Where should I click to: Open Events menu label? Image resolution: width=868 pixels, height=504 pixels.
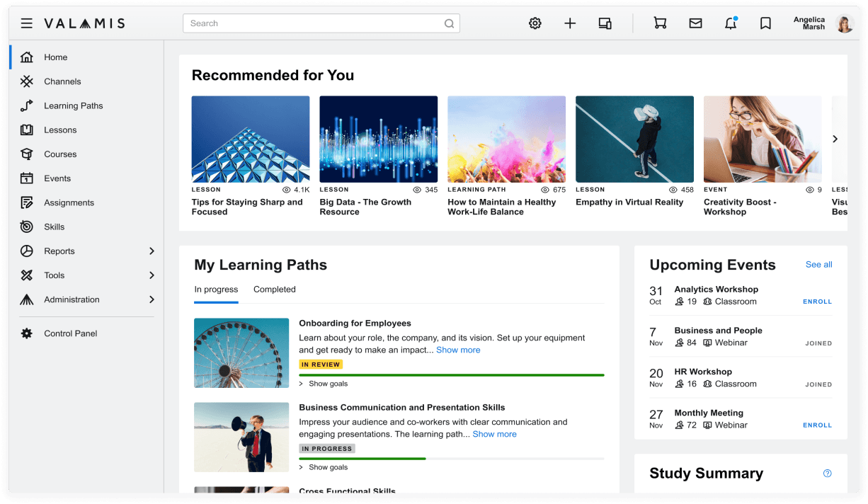pyautogui.click(x=57, y=178)
